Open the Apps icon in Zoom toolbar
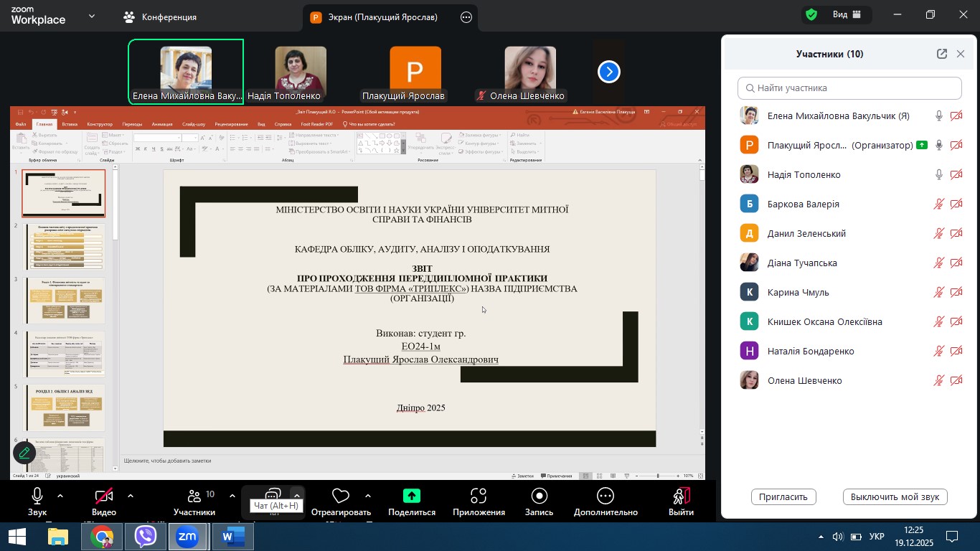This screenshot has width=980, height=551. click(x=479, y=496)
